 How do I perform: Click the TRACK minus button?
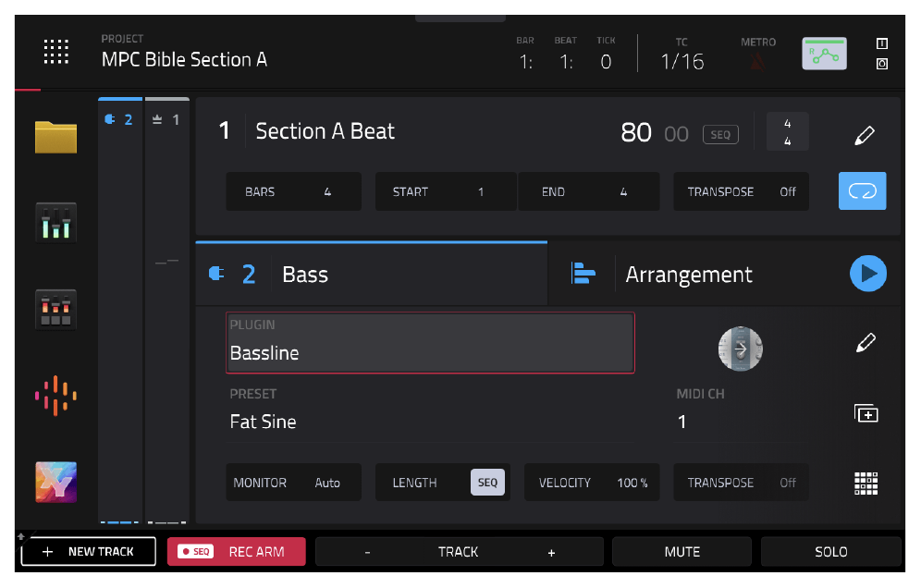tap(367, 552)
